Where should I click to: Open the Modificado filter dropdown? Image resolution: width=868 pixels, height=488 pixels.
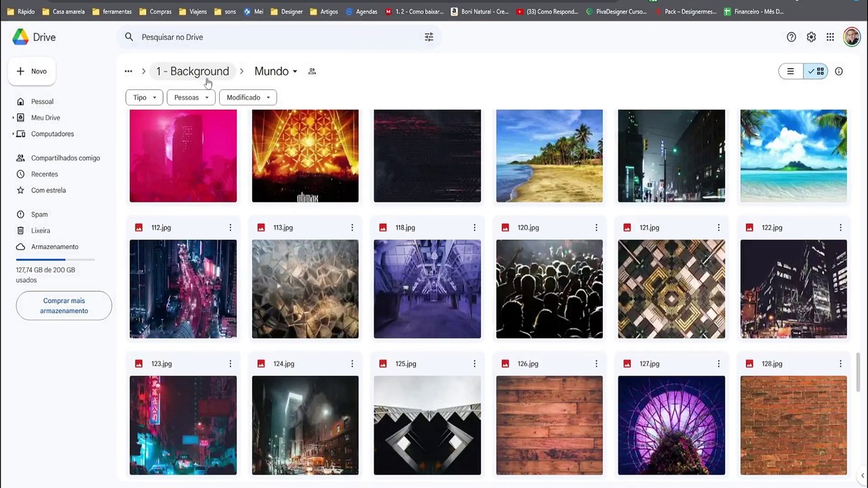248,98
